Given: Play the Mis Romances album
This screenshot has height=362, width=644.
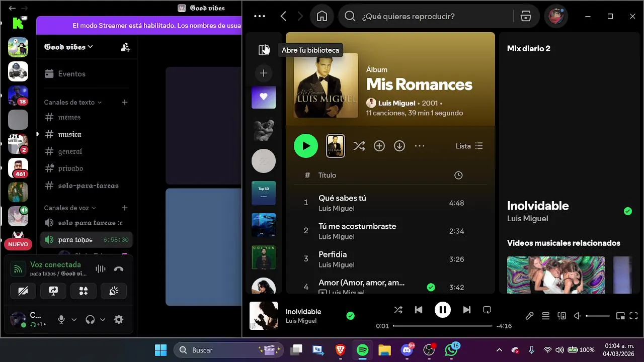Looking at the screenshot, I should pyautogui.click(x=306, y=146).
